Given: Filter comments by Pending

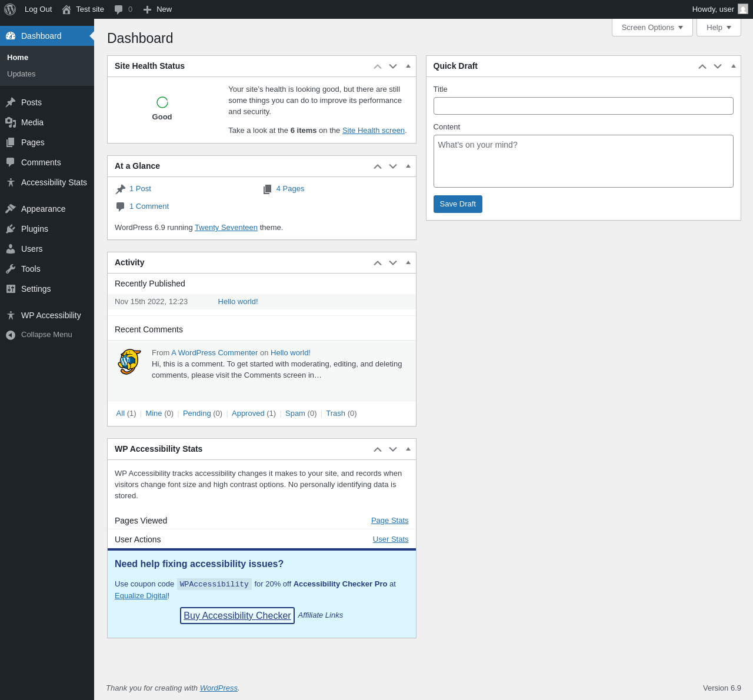Looking at the screenshot, I should pos(196,414).
